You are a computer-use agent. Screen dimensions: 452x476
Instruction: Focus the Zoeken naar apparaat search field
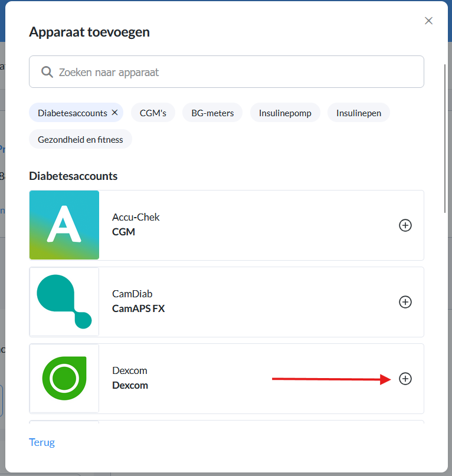(227, 71)
